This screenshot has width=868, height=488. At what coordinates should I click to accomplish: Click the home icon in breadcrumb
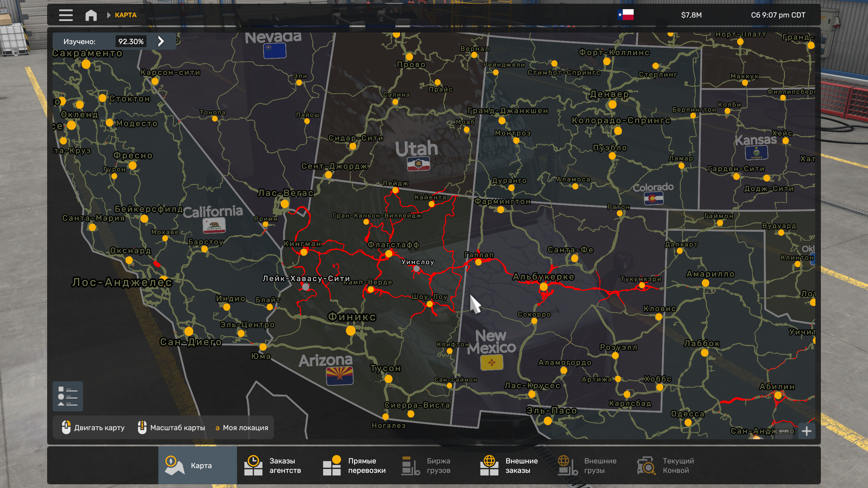click(x=91, y=15)
